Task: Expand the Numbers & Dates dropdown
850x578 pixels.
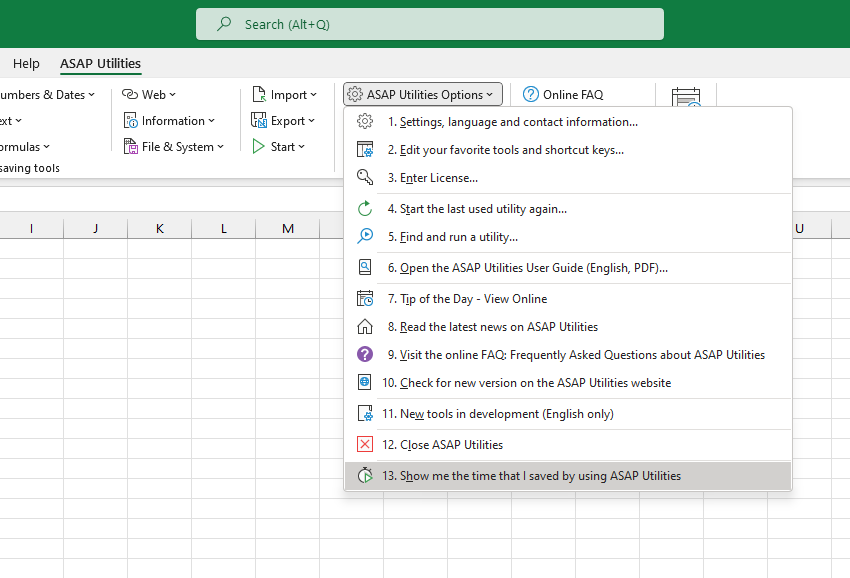Action: tap(92, 95)
